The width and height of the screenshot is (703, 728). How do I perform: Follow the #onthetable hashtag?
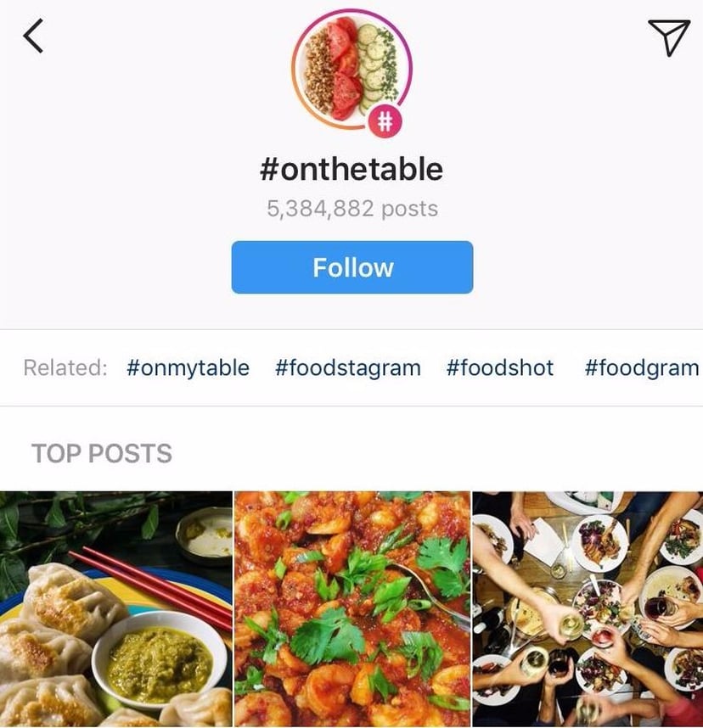click(x=351, y=266)
